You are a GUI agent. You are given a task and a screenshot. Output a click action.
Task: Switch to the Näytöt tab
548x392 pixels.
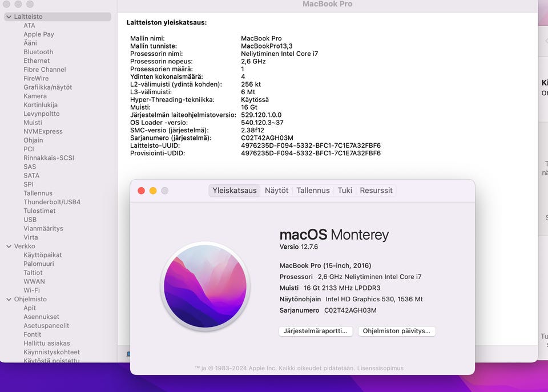276,191
